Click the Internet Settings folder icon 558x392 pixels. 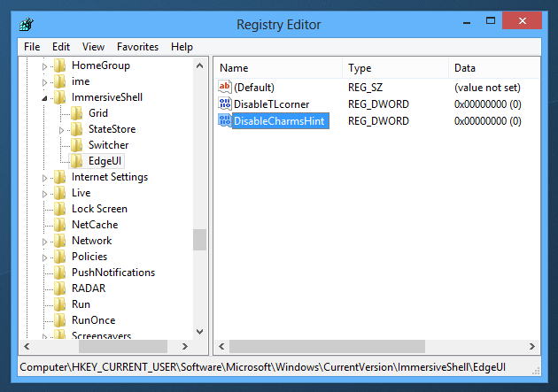click(60, 177)
